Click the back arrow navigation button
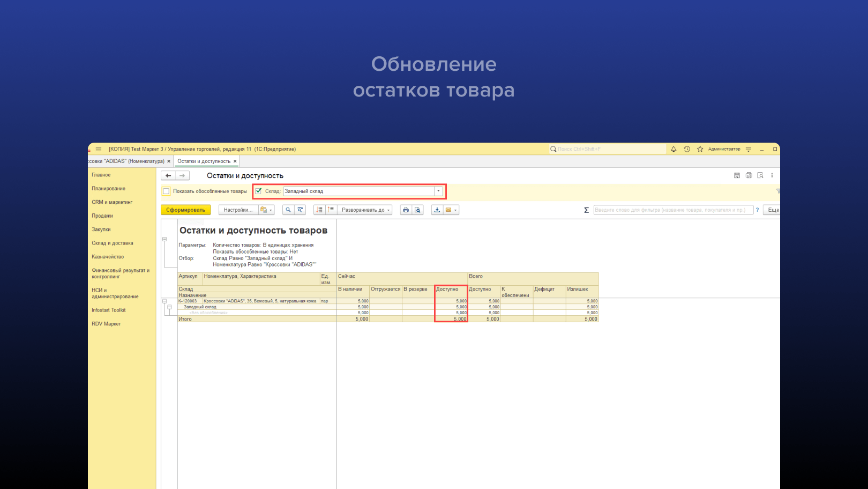 pyautogui.click(x=168, y=175)
